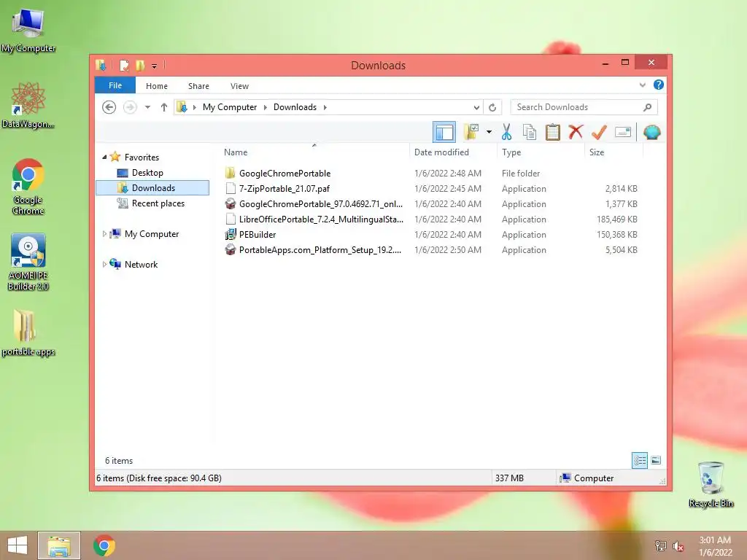Click the Paste clipboard icon
The width and height of the screenshot is (747, 560).
pyautogui.click(x=553, y=132)
